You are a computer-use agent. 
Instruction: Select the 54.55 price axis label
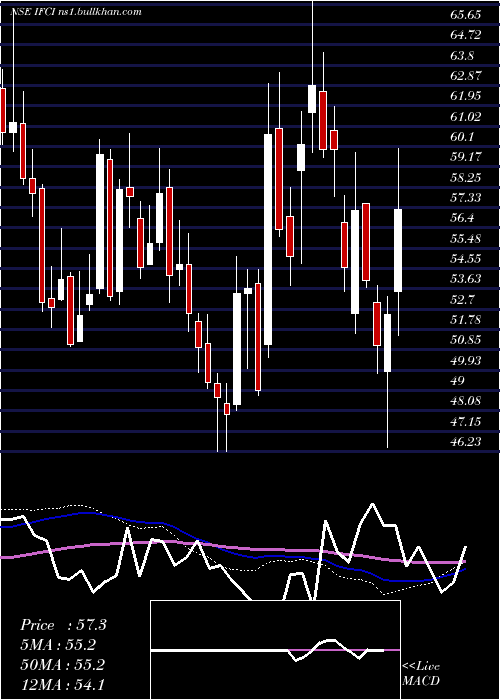(466, 259)
